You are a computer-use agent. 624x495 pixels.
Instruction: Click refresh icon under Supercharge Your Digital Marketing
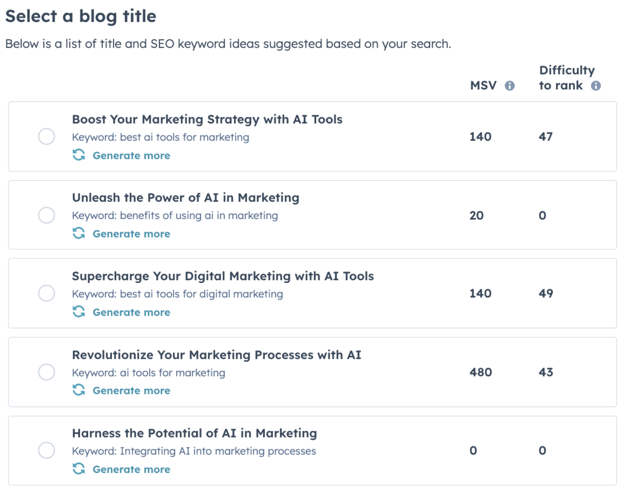pyautogui.click(x=79, y=312)
